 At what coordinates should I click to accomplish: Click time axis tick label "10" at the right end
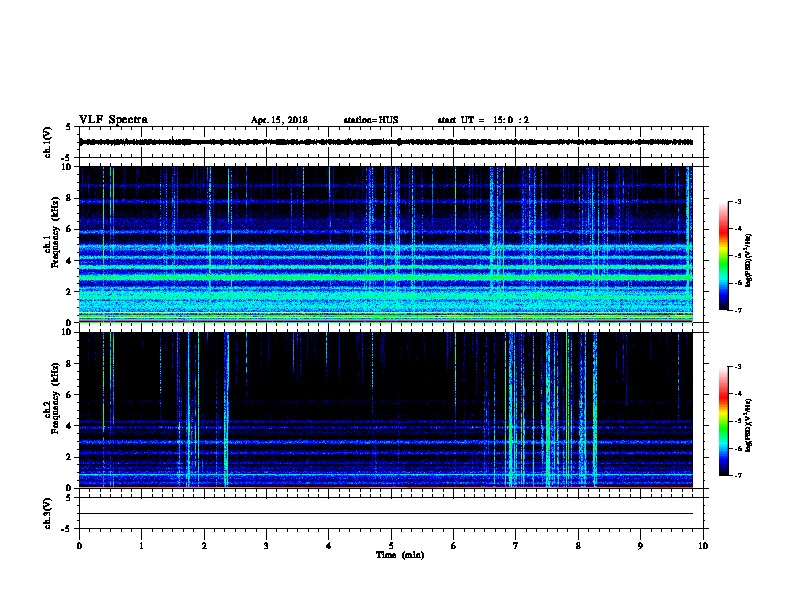[703, 546]
